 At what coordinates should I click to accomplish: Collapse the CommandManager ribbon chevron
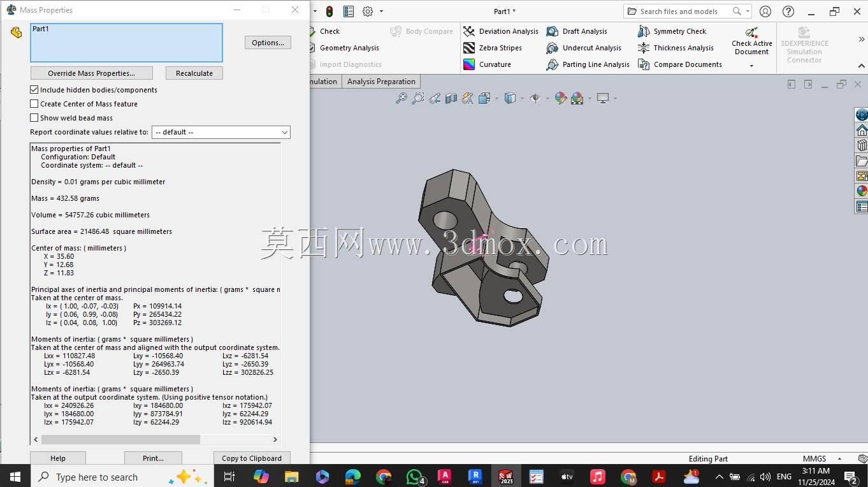[x=862, y=66]
